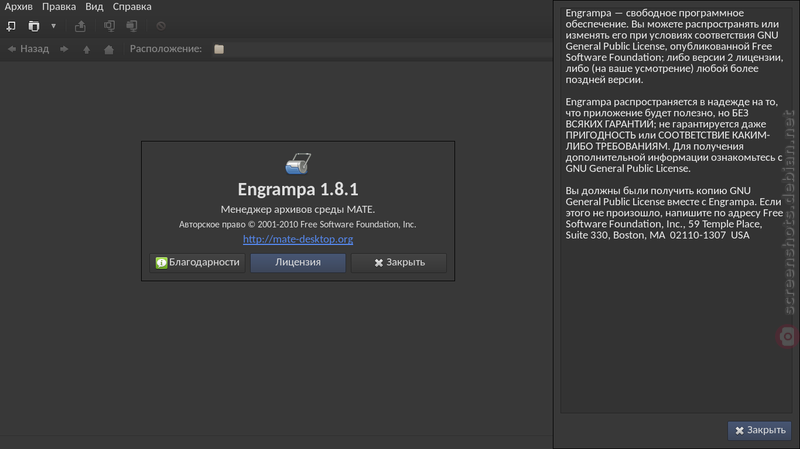Click license paragraph starting 'Engrampa распространяется'
Screen dimensions: 800x449
pyautogui.click(x=673, y=135)
